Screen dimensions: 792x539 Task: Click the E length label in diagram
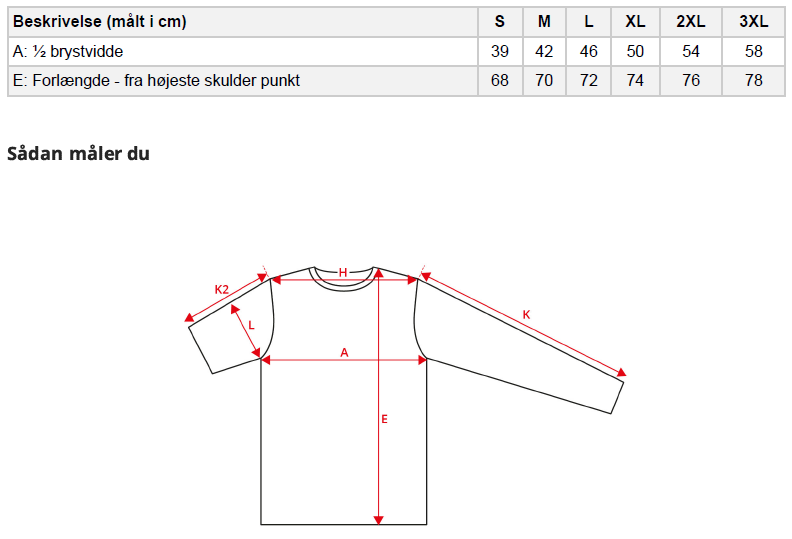[384, 419]
